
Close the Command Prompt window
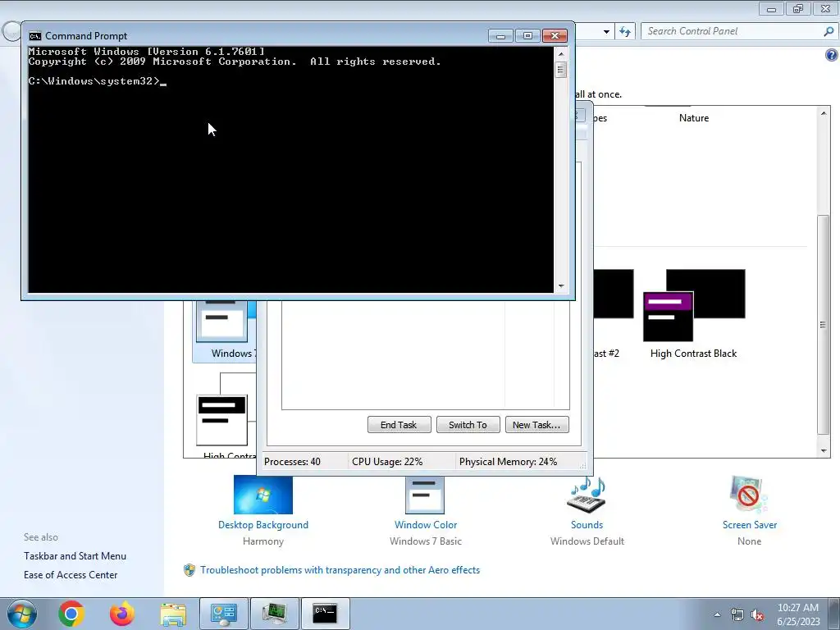(x=555, y=36)
